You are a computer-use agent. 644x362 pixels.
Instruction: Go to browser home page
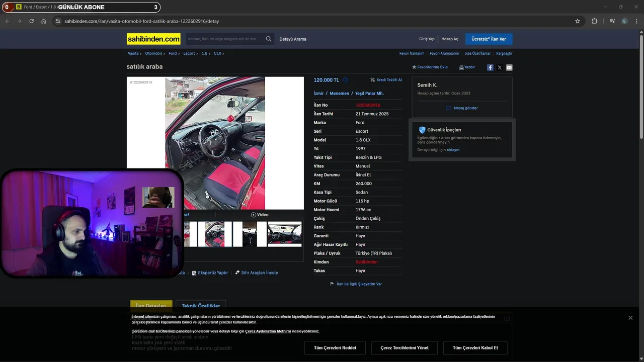point(44,21)
